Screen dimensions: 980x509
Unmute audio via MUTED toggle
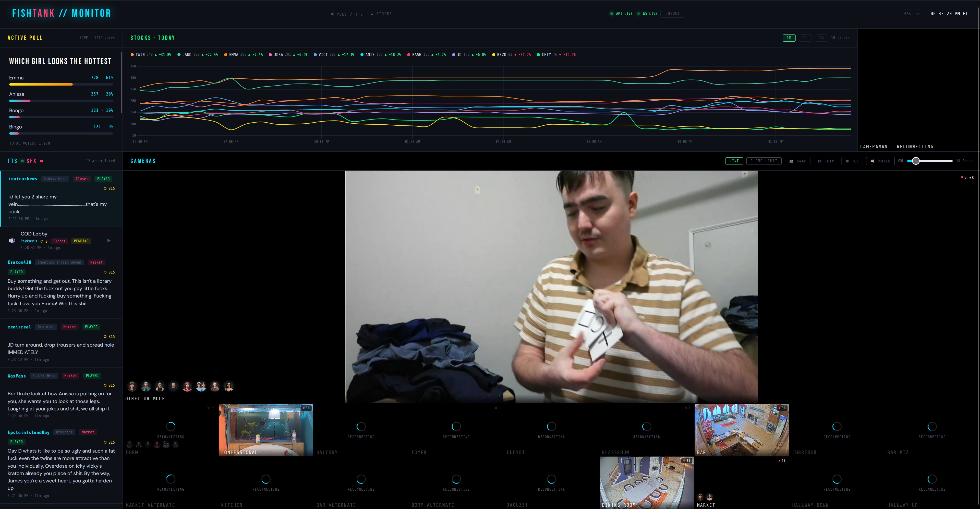[880, 161]
